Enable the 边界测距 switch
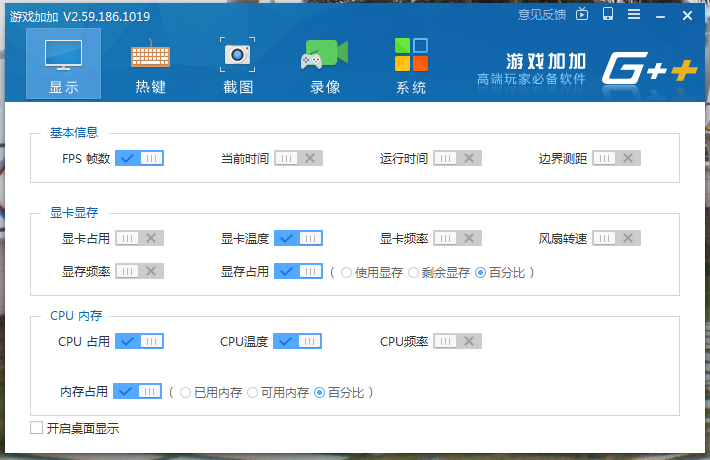 click(616, 158)
